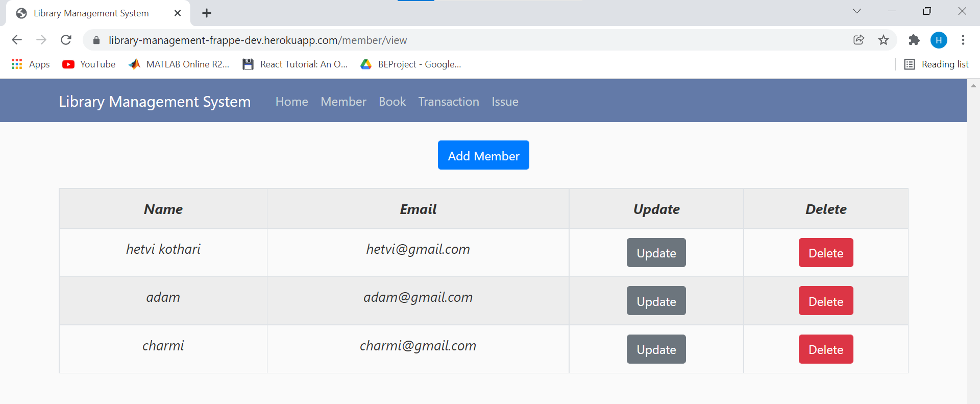Share this page via the share icon
Viewport: 980px width, 404px height.
[859, 40]
